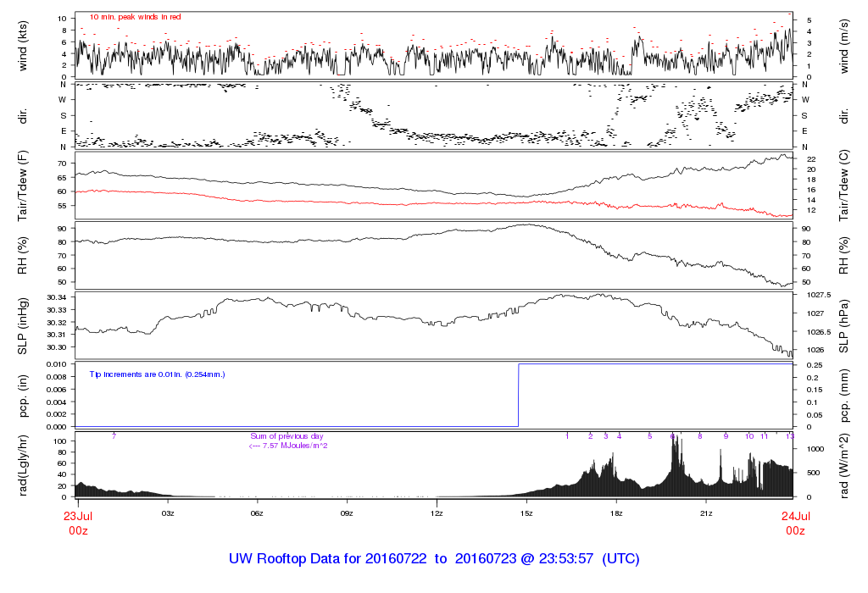Click the "SLP (inHg)" axis label
868x593 pixels.
pos(23,326)
